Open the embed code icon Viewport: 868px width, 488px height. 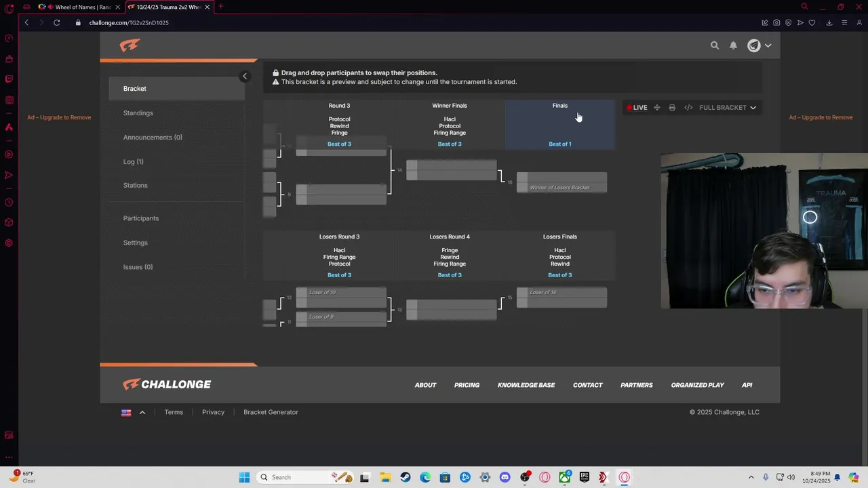point(688,108)
